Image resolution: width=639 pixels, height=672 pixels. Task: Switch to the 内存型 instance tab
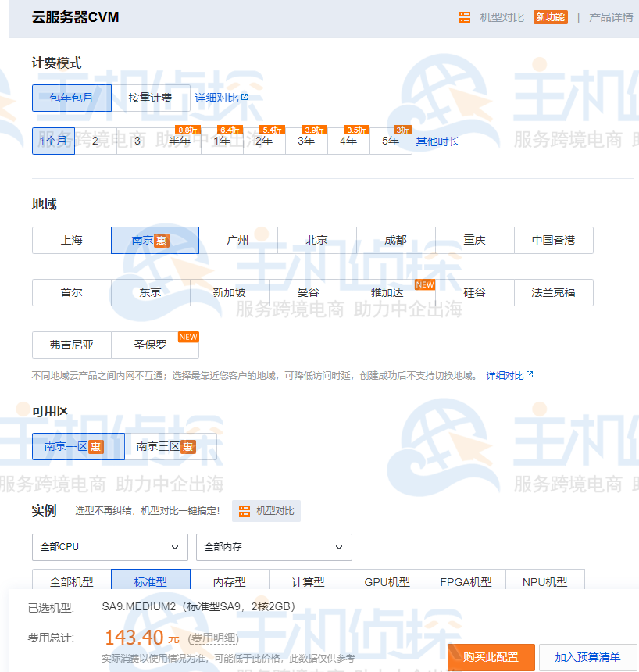(x=230, y=581)
